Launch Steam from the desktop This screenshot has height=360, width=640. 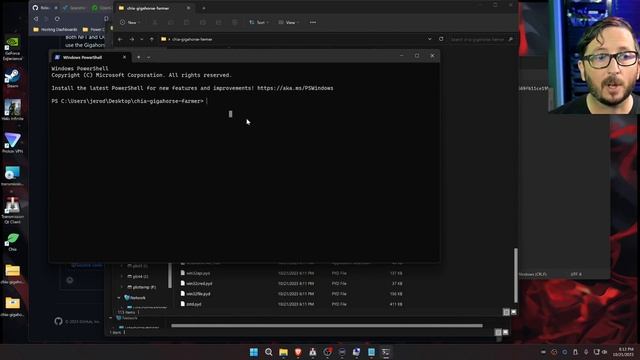(x=12, y=78)
